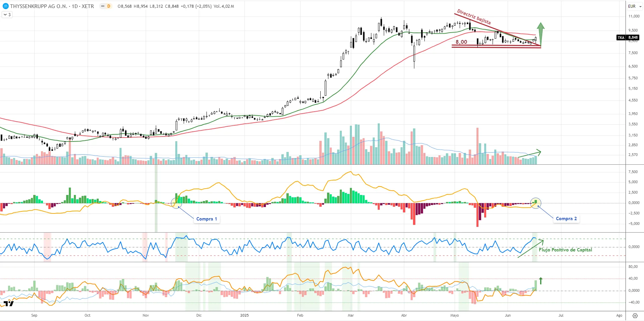Screen dimensions: 644x321
Task: Click the H8,954 high value
Action: (140, 6)
